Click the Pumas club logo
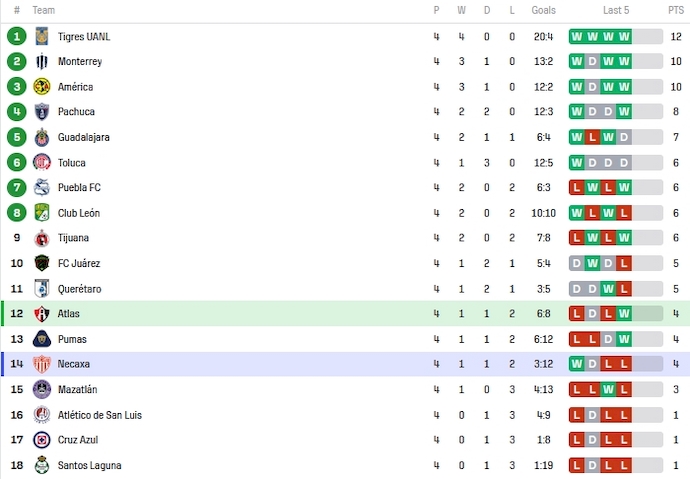 [x=42, y=339]
